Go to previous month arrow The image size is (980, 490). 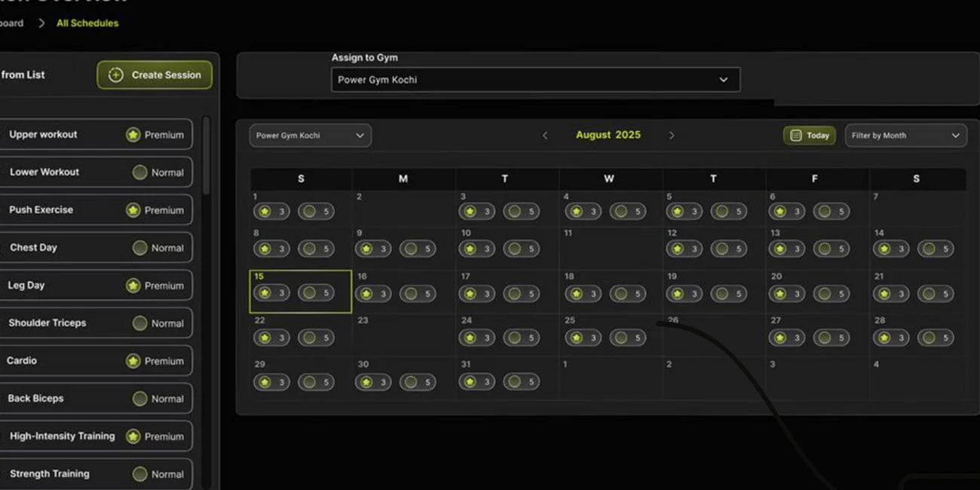tap(545, 136)
